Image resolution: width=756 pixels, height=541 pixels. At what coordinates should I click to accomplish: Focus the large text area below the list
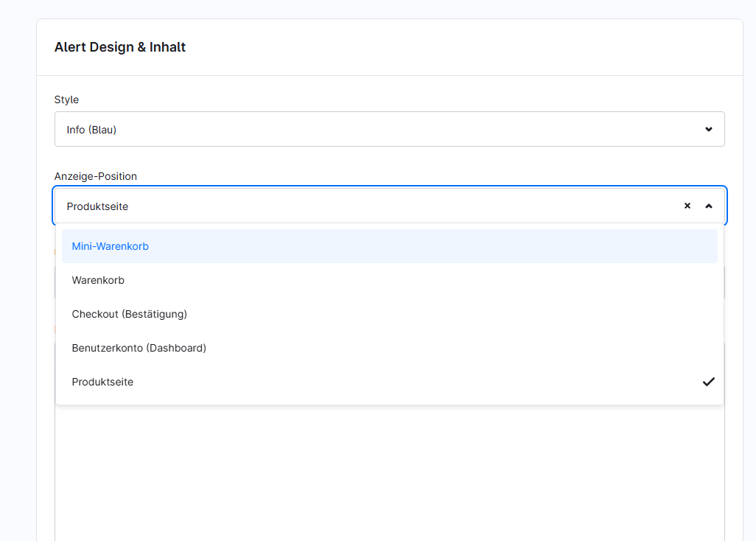pos(389,472)
